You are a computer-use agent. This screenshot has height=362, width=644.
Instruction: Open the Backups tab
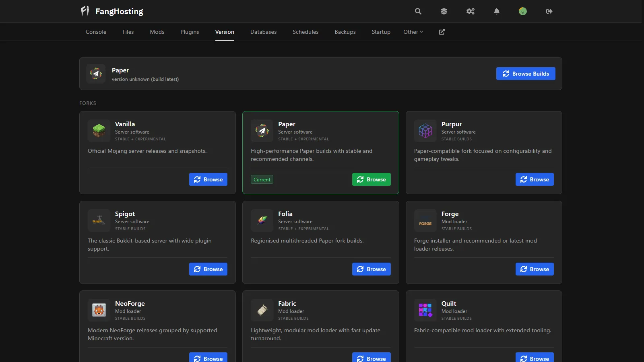pyautogui.click(x=345, y=32)
